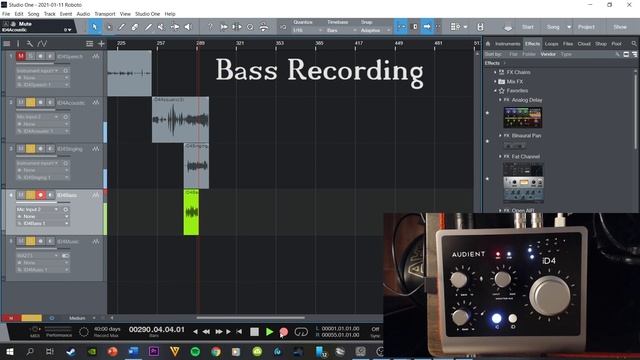Click the horizontal arrangement scrollbar
The image size is (640, 360).
(250, 318)
